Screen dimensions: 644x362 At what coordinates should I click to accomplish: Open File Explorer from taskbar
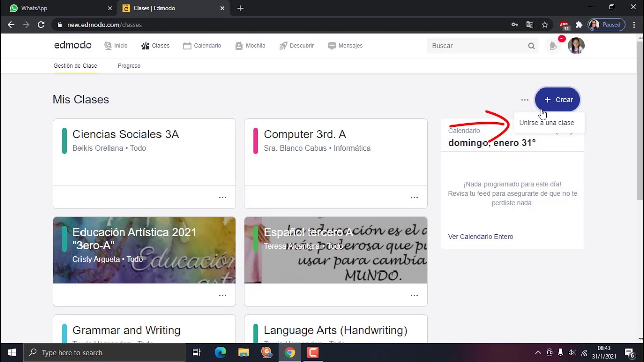click(244, 353)
